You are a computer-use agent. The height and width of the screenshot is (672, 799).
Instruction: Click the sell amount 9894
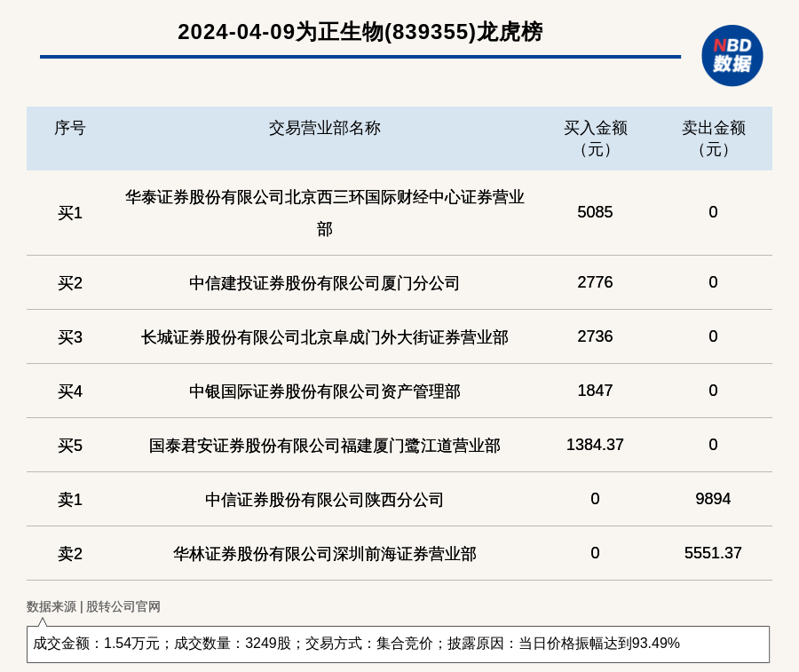713,499
